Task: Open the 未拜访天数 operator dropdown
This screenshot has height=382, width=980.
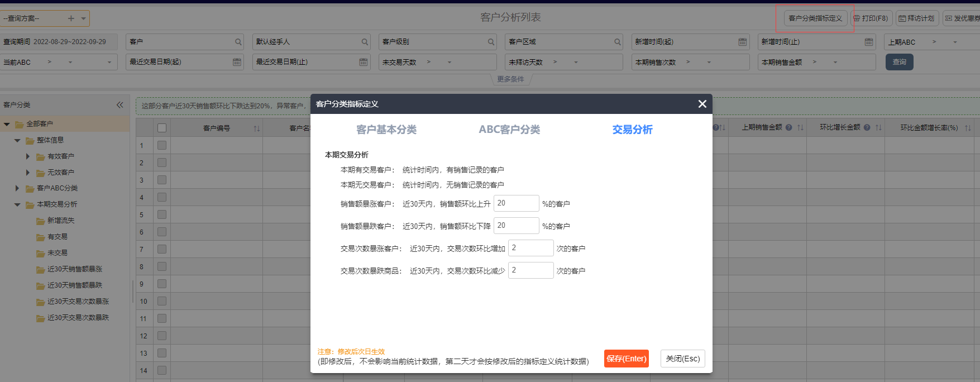Action: pyautogui.click(x=576, y=62)
